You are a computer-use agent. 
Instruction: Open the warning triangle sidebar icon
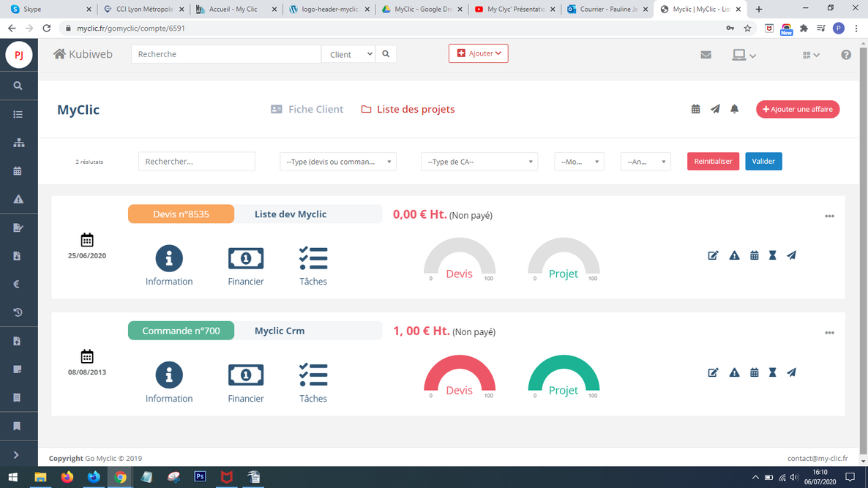[18, 199]
